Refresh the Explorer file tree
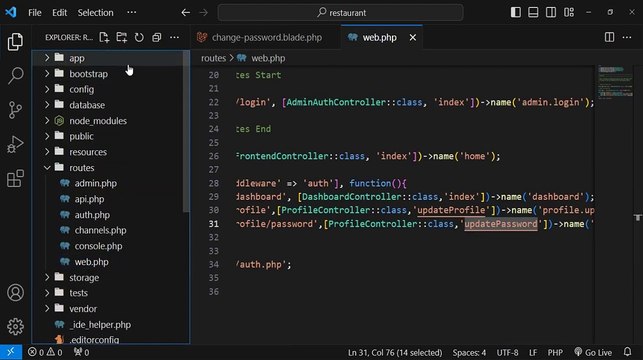643x360 pixels. [x=139, y=37]
